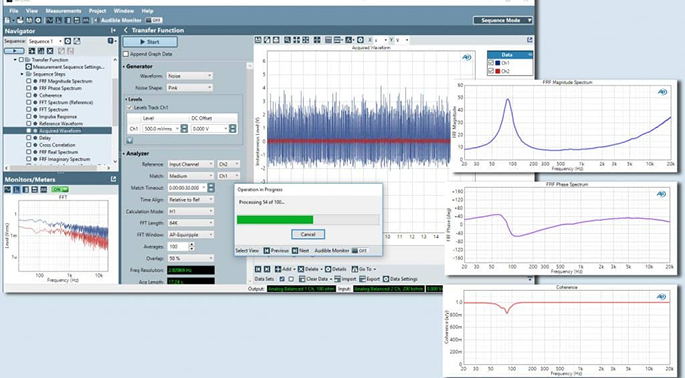Show the scope monitor from main toolbar
This screenshot has height=378, width=685.
49,20
